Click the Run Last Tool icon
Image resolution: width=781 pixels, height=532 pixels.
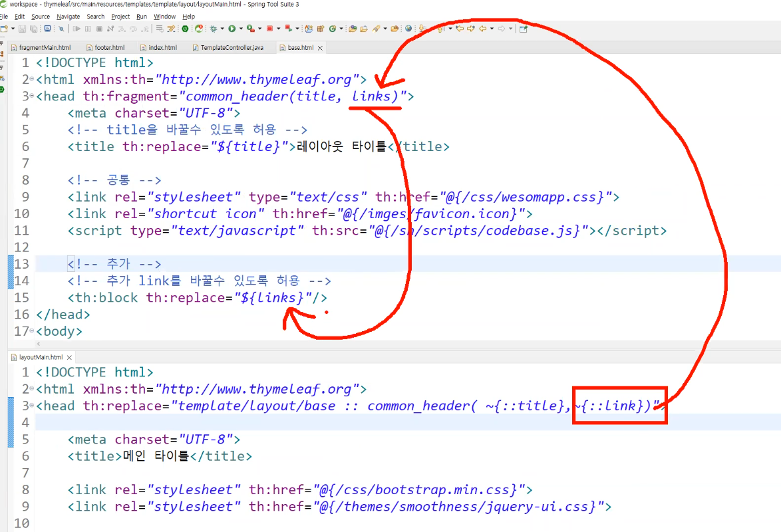[251, 29]
